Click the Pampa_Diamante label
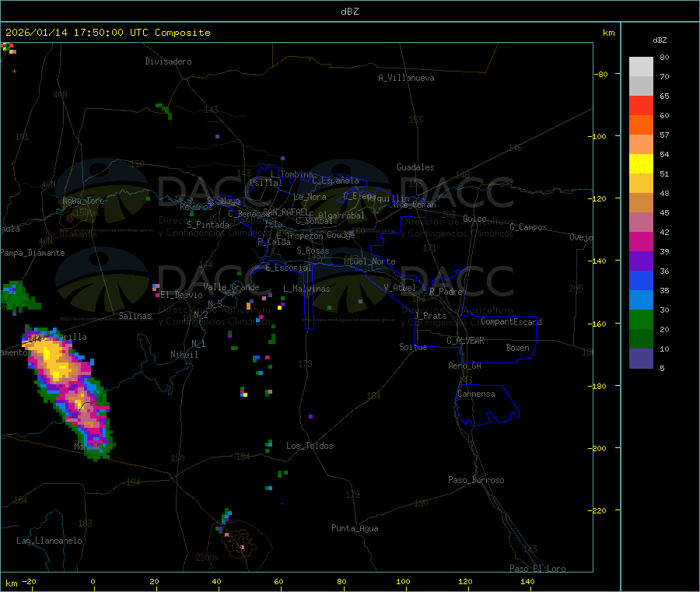 pos(33,253)
